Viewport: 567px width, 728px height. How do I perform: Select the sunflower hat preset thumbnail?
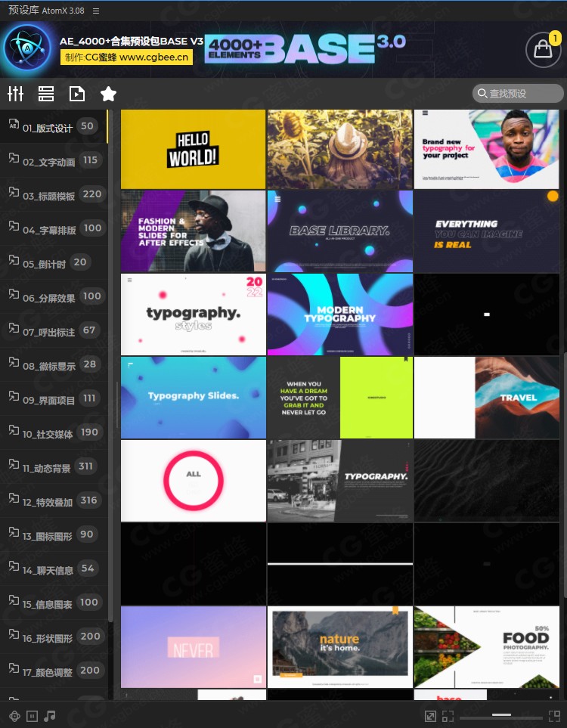[340, 149]
